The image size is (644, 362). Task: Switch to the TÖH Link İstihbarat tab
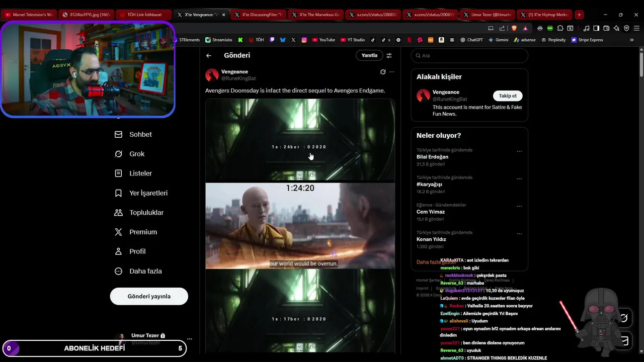(x=143, y=15)
